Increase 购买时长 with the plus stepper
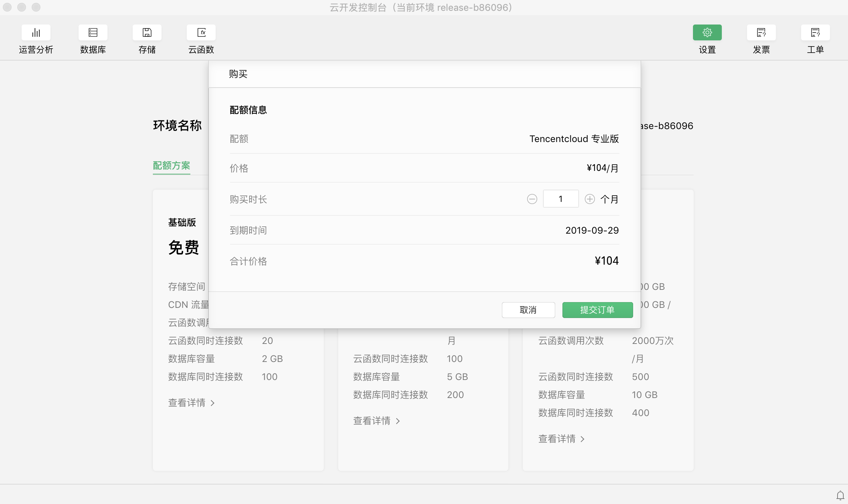 point(590,199)
